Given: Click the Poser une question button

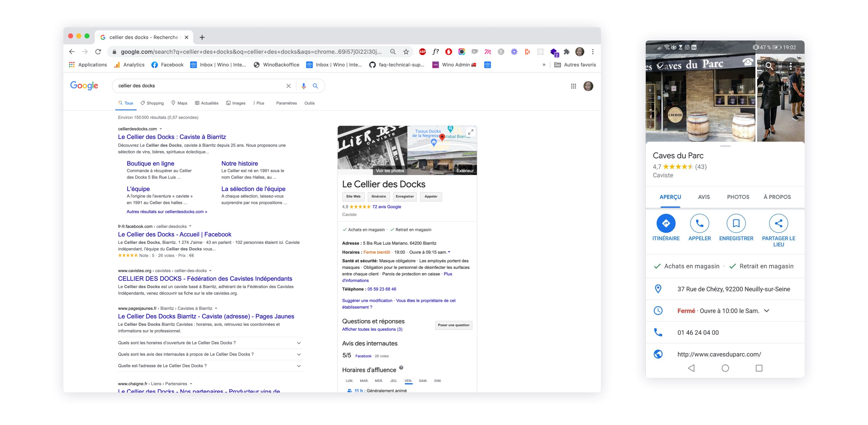Looking at the screenshot, I should point(453,325).
